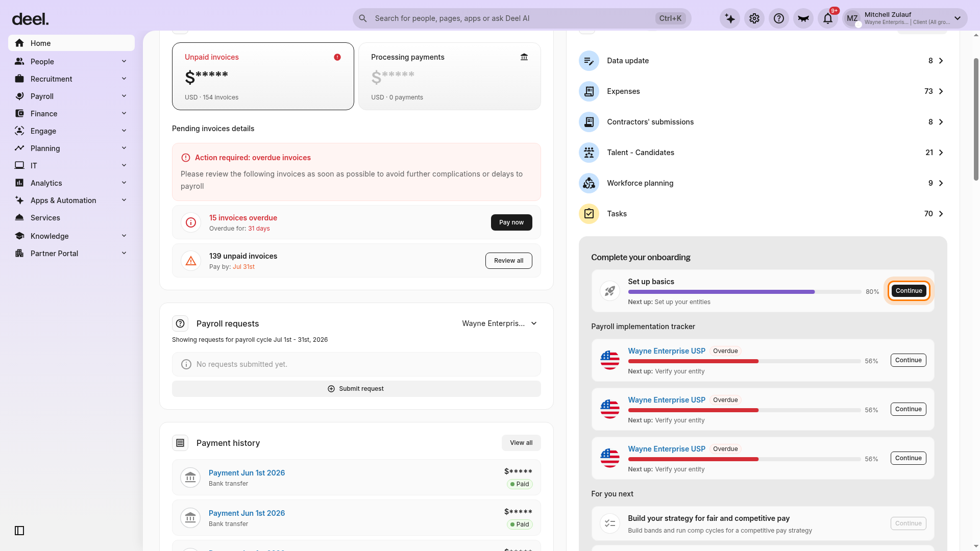Screen dimensions: 980x551
Task: Click the Expenses receipt icon
Action: [x=589, y=91]
